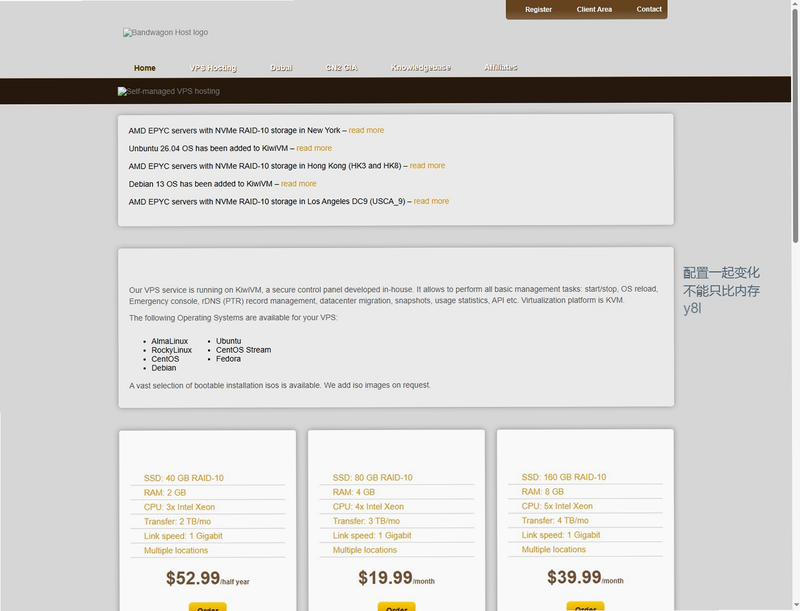Visit the Knowledgebase section
Screen dimensions: 800x611
click(421, 68)
